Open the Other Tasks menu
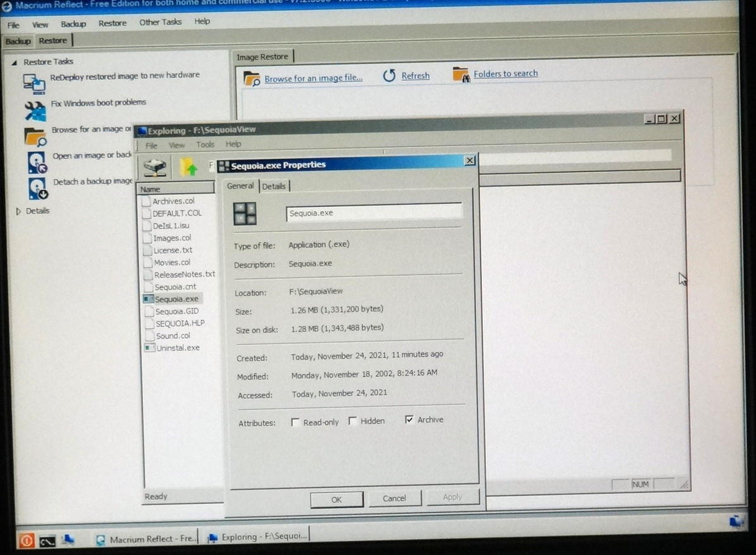756x555 pixels. (x=160, y=22)
